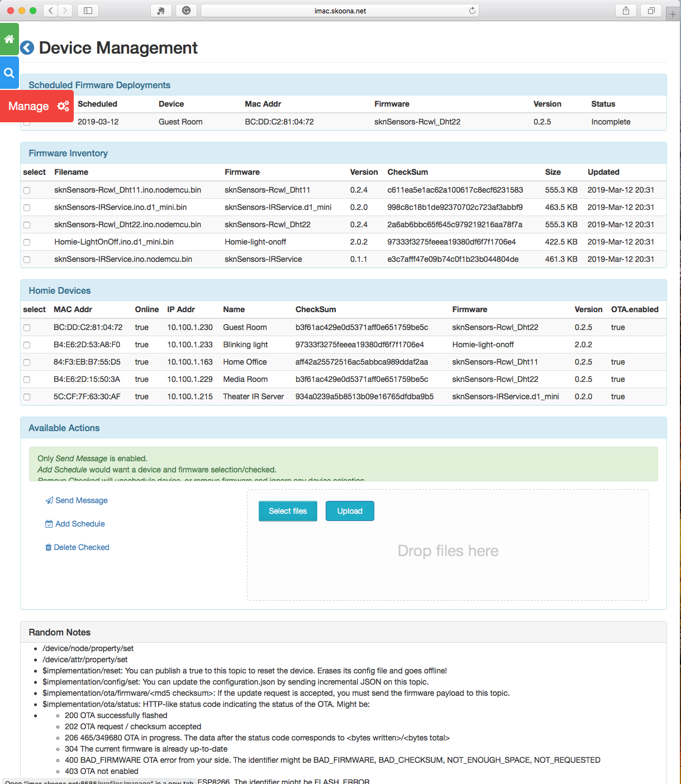The height and width of the screenshot is (784, 681).
Task: Click the Homie-light-onoff firmware inventory cell
Action: click(x=255, y=242)
